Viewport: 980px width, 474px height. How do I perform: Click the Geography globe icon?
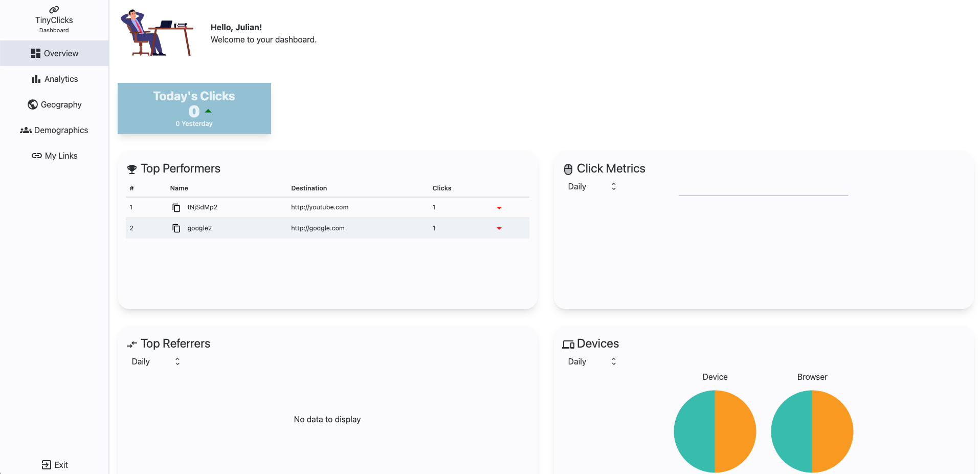(33, 104)
